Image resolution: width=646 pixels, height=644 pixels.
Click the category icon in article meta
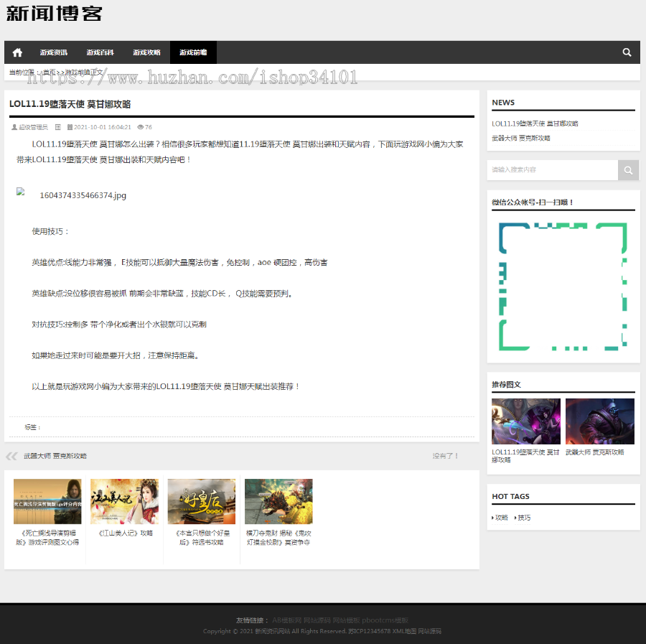(x=58, y=127)
